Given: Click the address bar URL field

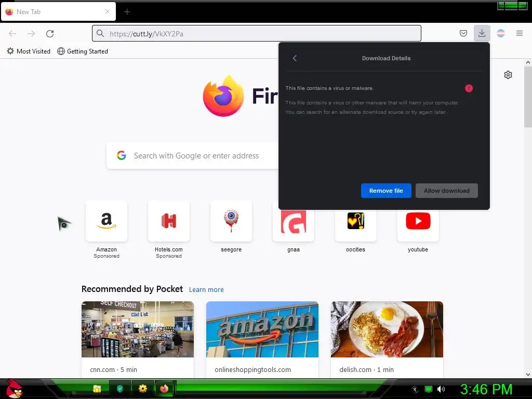Looking at the screenshot, I should tap(257, 33).
